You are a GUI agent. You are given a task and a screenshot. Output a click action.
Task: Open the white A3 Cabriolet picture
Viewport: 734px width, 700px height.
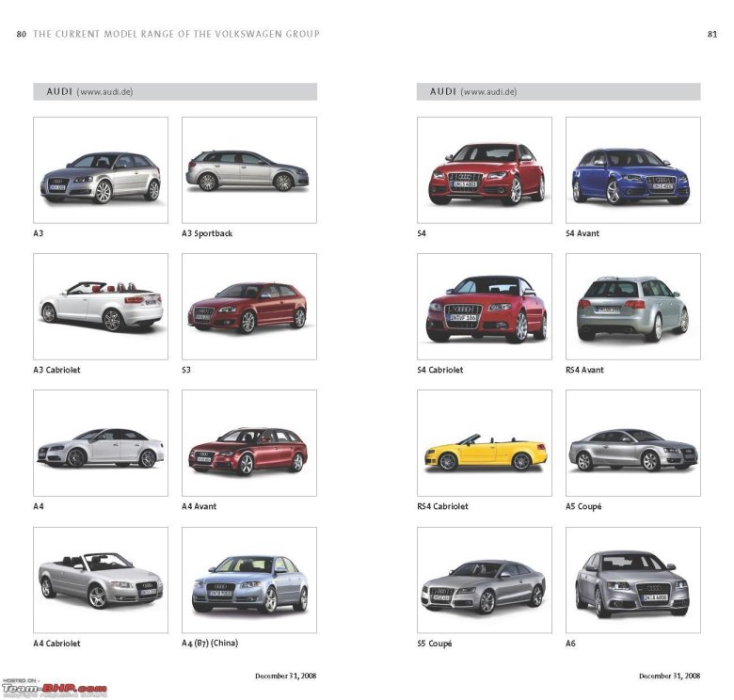[x=101, y=307]
